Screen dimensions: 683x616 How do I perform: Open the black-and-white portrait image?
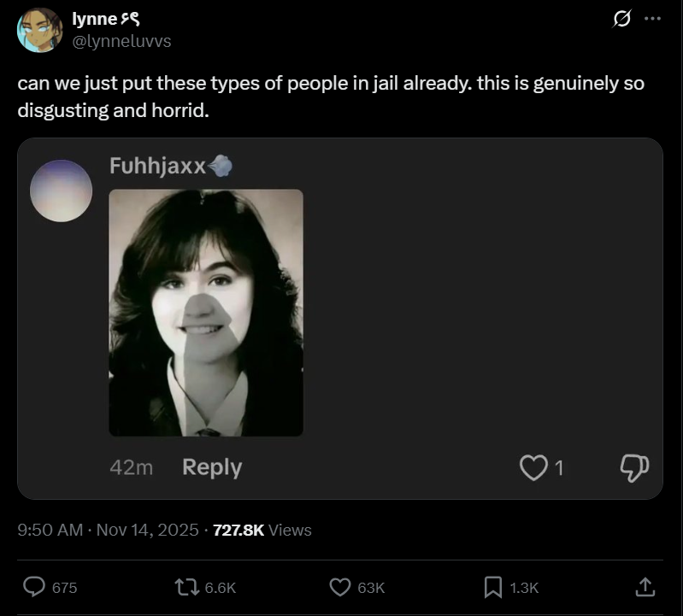point(206,313)
